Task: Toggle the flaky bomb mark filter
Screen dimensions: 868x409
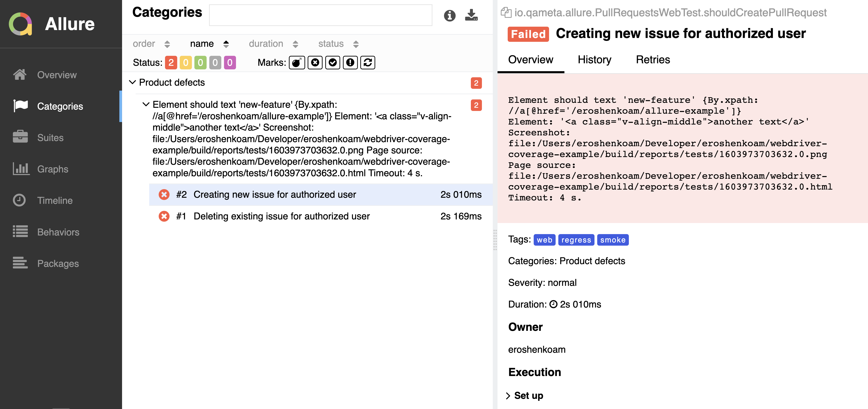Action: tap(297, 63)
